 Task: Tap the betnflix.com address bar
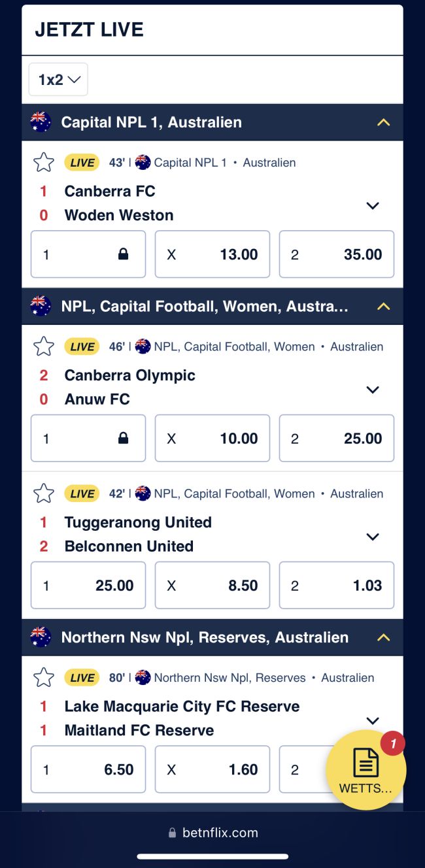(x=212, y=833)
